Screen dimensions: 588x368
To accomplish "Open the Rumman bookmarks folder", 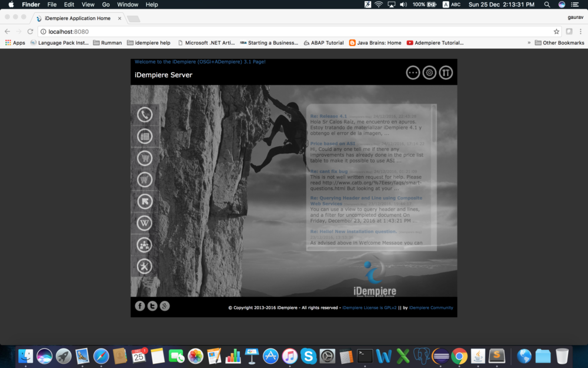I will click(x=108, y=43).
